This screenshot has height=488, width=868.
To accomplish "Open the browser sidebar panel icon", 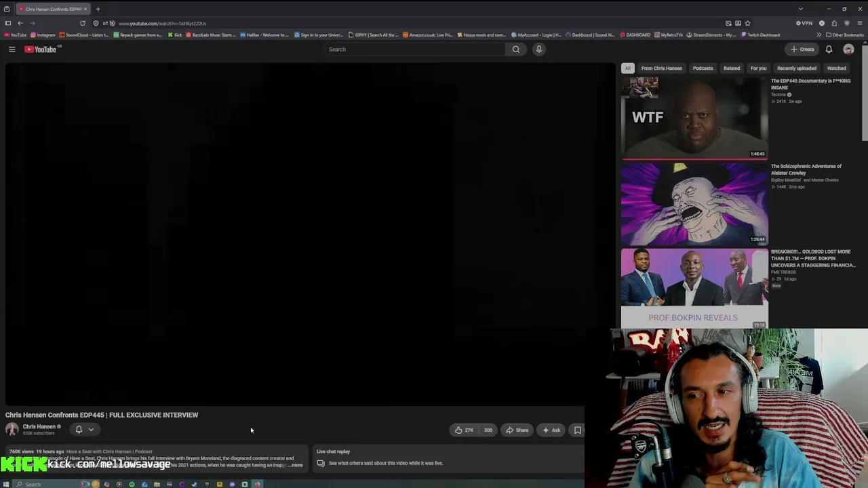I will pos(8,23).
